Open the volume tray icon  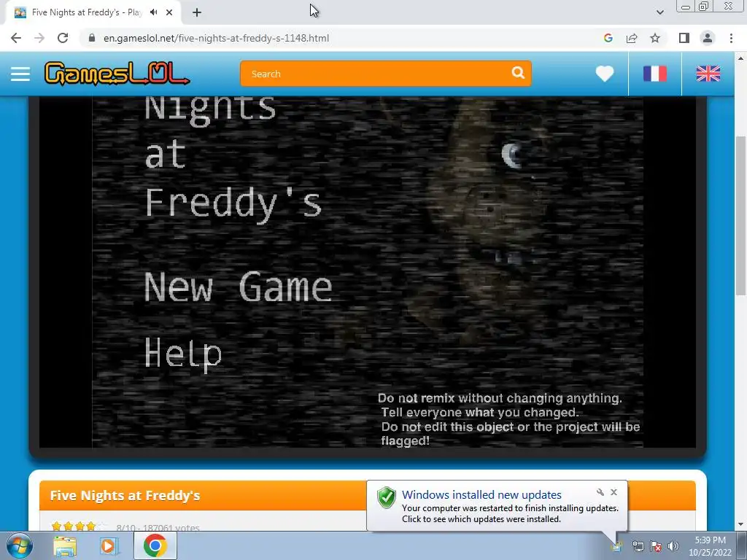click(x=673, y=546)
